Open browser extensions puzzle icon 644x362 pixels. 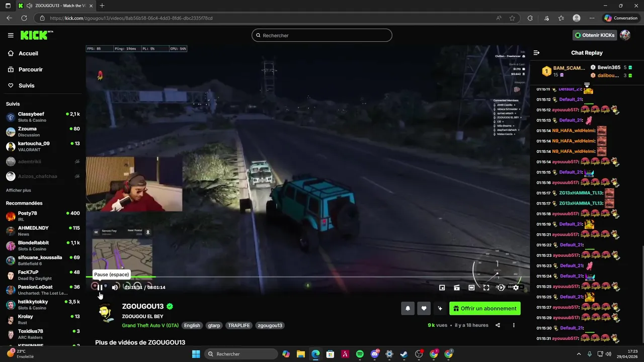pyautogui.click(x=530, y=18)
